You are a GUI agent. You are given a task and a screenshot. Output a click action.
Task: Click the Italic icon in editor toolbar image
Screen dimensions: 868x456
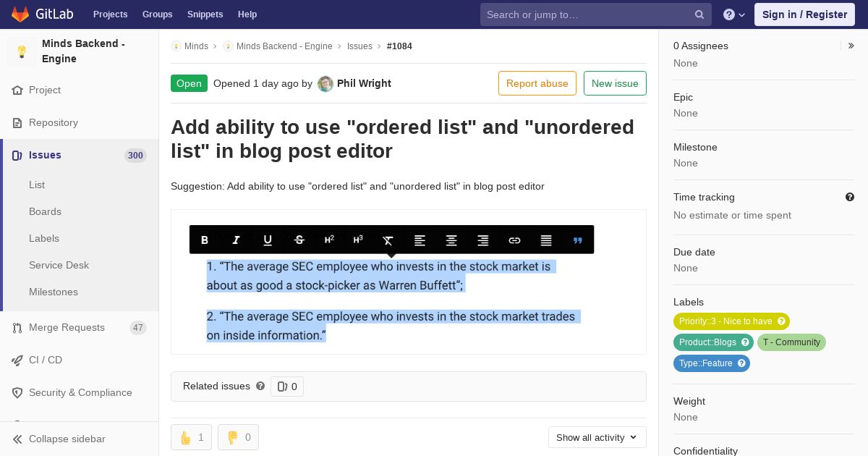[236, 240]
